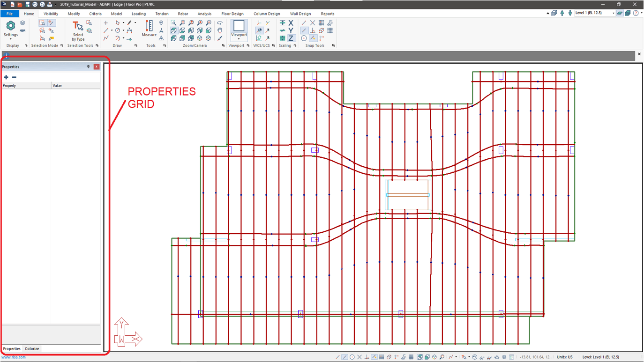Screen dimensions: 644x362
Task: Click the Z axis icon in Scaling group
Action: [291, 38]
